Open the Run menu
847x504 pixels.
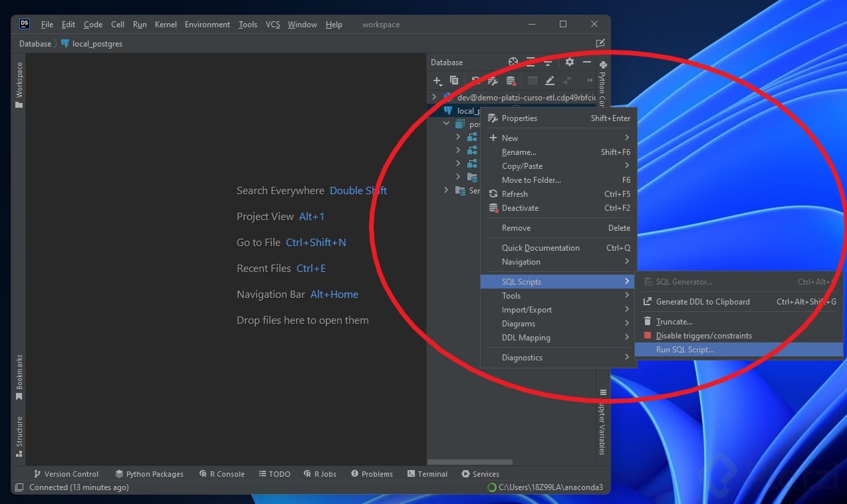140,24
